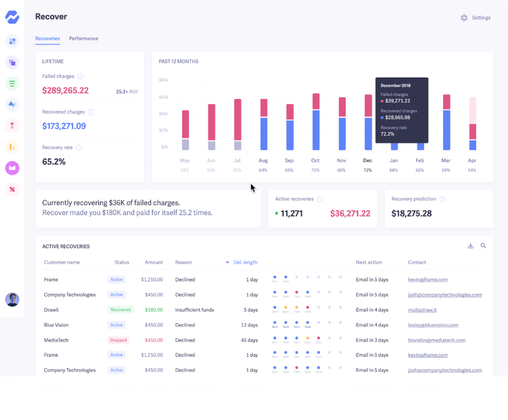Click the October bar in the chart
This screenshot has width=508, height=420.
click(316, 122)
